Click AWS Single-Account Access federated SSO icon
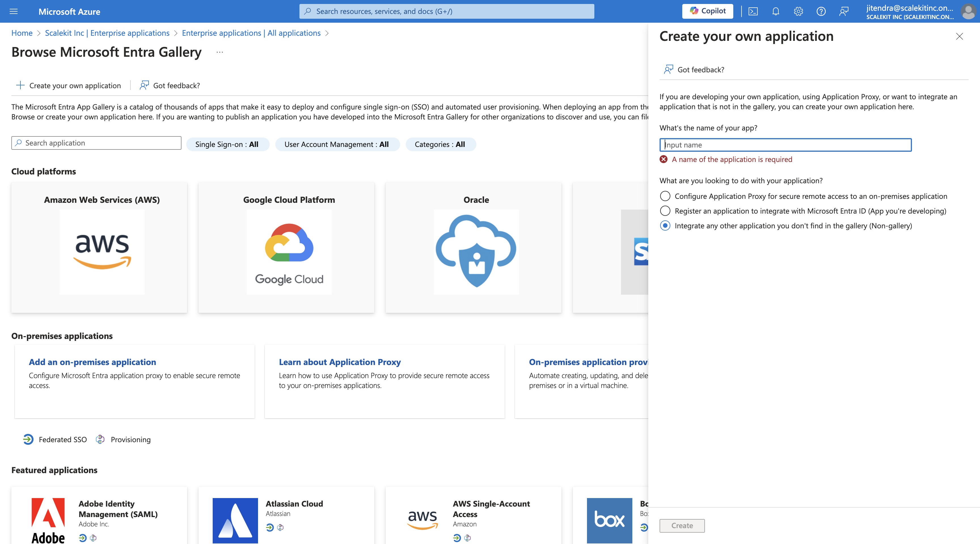 tap(457, 537)
